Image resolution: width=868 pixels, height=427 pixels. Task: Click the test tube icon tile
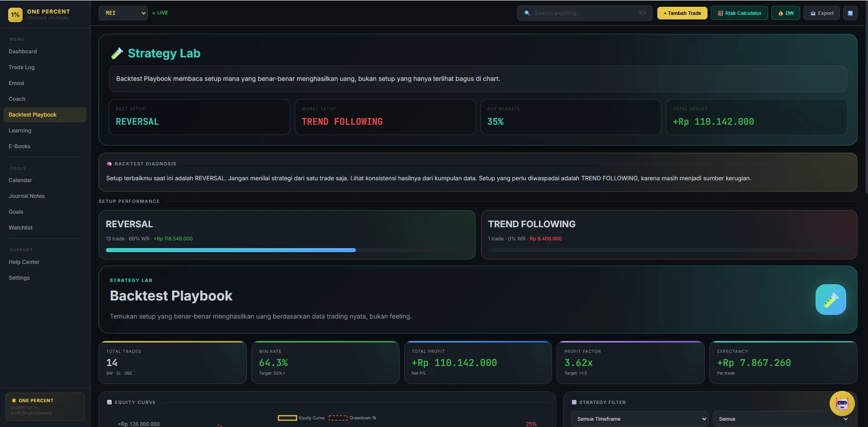(830, 300)
